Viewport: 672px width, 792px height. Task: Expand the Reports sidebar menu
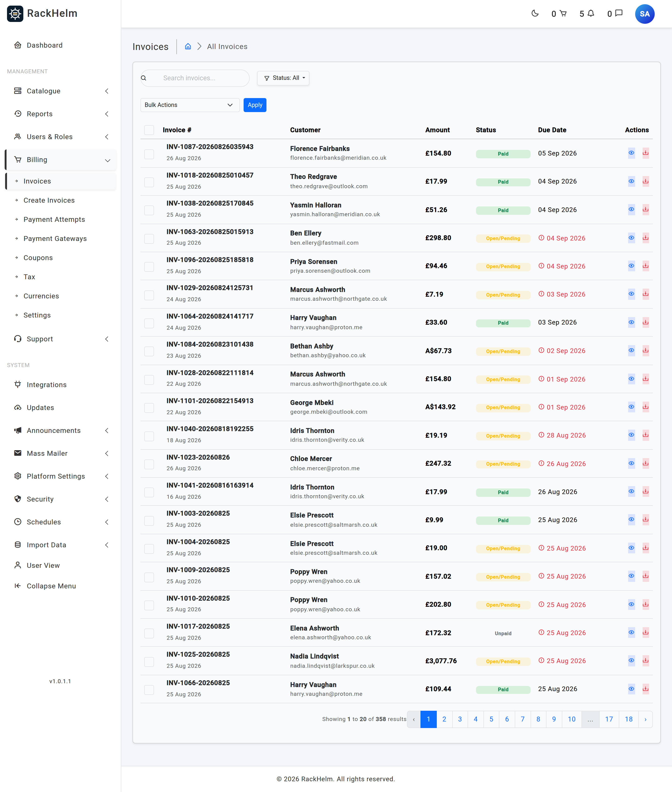61,114
